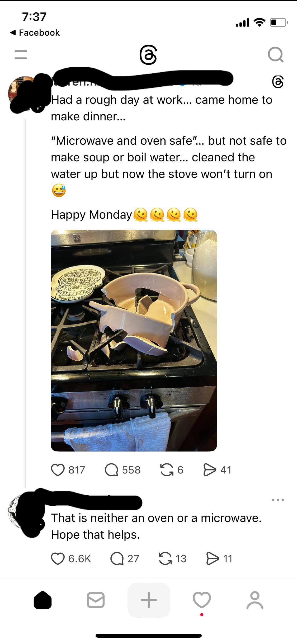Like the post with 817 likes
This screenshot has height=644, width=297.
click(x=58, y=470)
